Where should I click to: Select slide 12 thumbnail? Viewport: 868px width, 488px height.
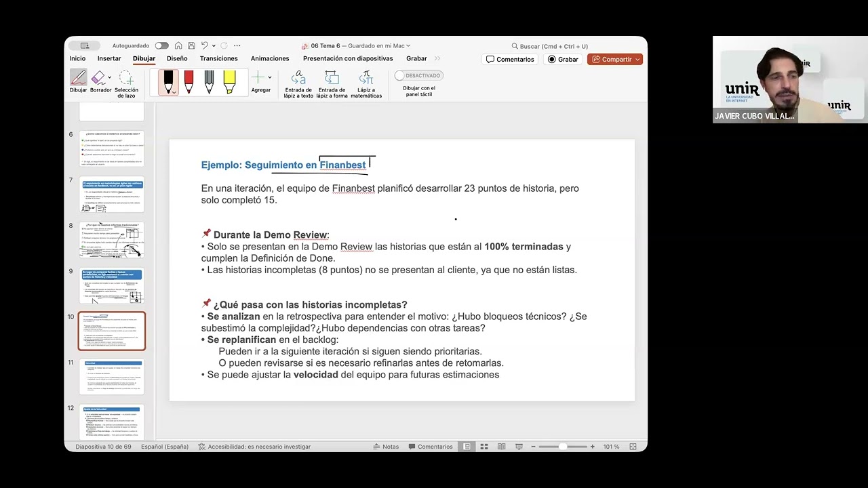tap(112, 422)
